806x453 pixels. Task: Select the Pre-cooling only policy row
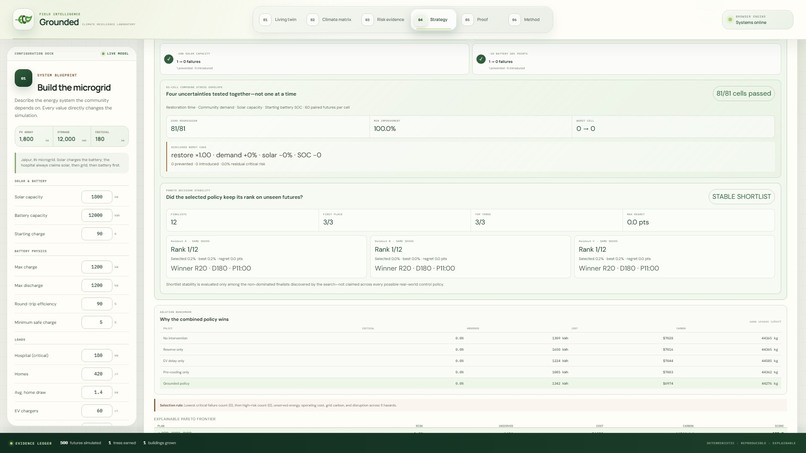tap(470, 372)
